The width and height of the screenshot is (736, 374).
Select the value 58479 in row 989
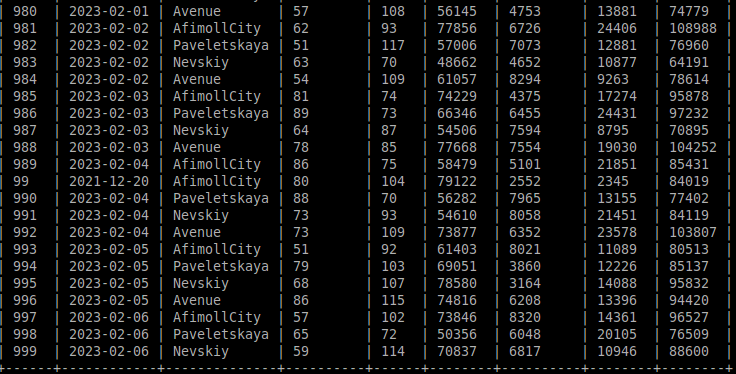[x=457, y=164]
